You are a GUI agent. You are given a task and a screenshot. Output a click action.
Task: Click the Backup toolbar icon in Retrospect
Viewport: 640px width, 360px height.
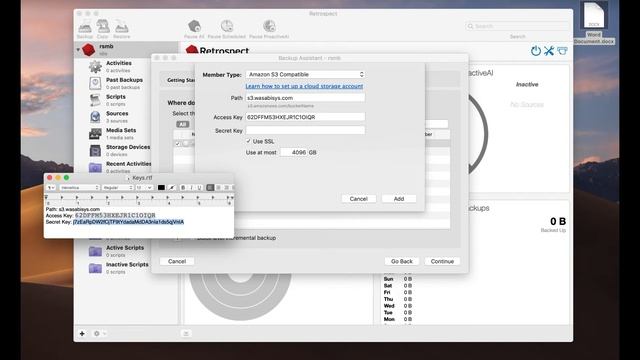[85, 27]
